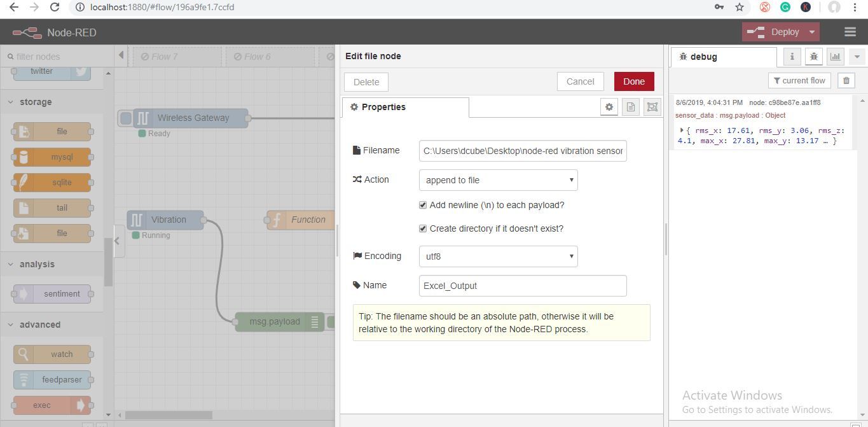868x427 pixels.
Task: Click the Wireless Gateway inject button
Action: [126, 118]
